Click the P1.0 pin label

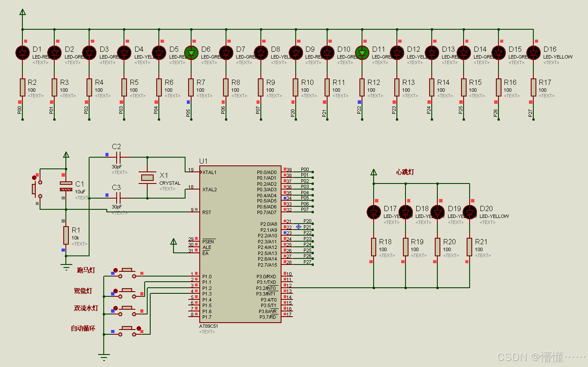[207, 277]
